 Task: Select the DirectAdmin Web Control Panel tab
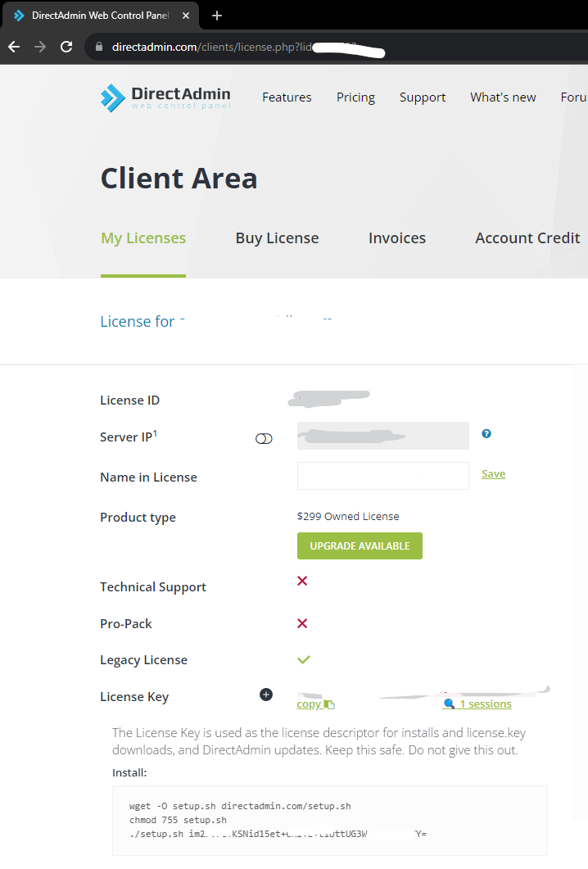coord(100,16)
